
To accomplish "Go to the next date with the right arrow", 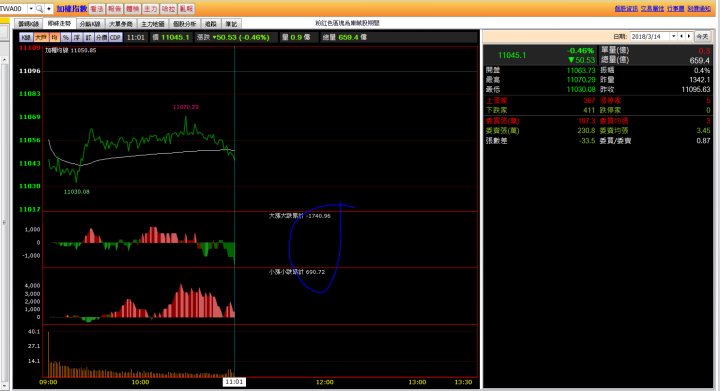I will click(x=689, y=36).
